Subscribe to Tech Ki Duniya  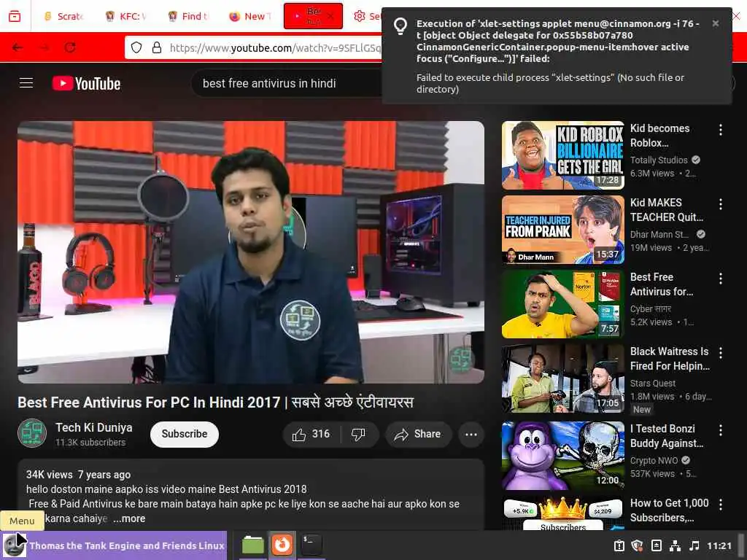tap(185, 435)
